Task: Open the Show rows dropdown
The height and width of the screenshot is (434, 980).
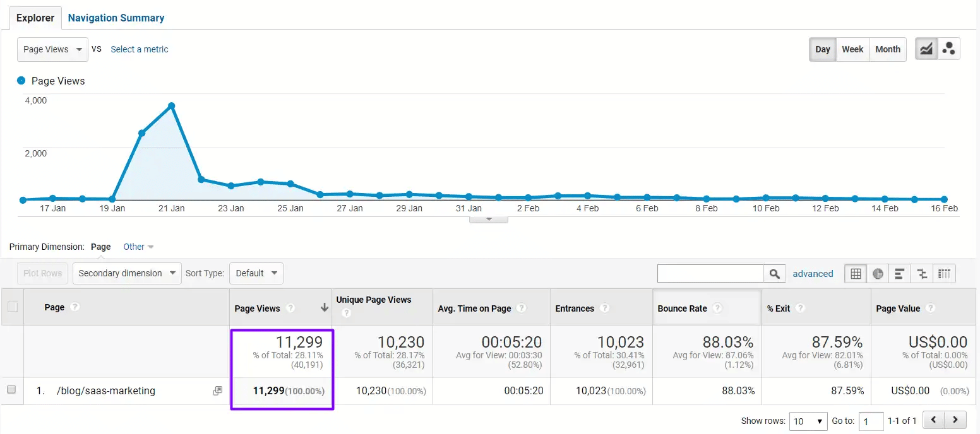Action: pyautogui.click(x=808, y=421)
